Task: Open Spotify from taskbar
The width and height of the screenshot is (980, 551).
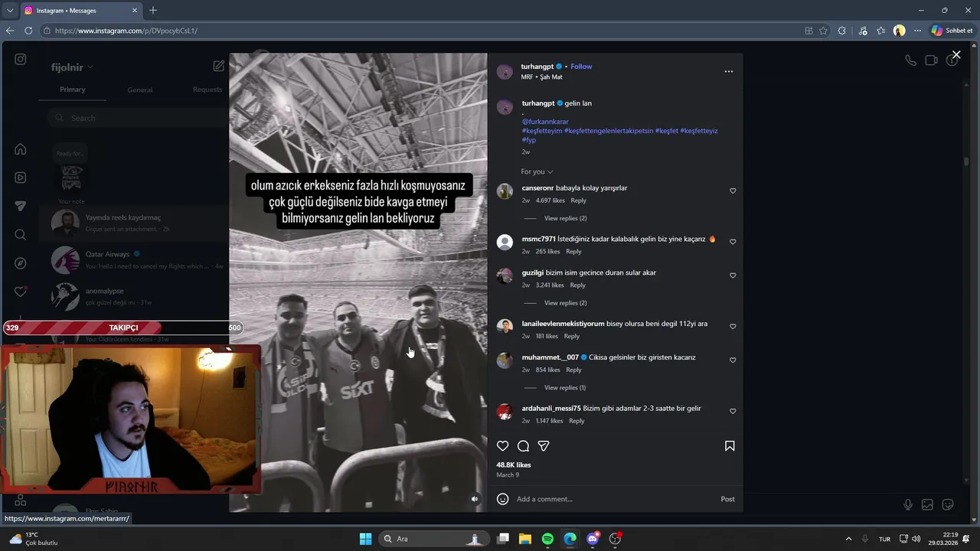Action: click(547, 539)
